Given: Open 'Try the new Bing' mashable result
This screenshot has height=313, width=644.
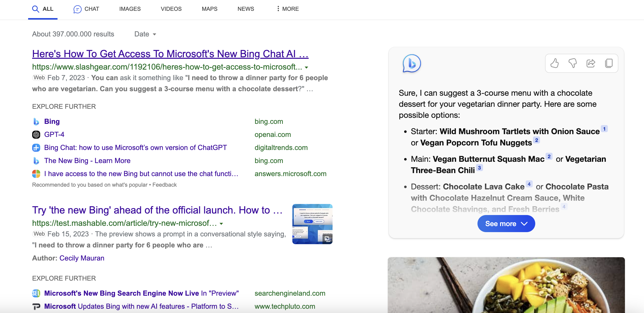Looking at the screenshot, I should point(157,210).
